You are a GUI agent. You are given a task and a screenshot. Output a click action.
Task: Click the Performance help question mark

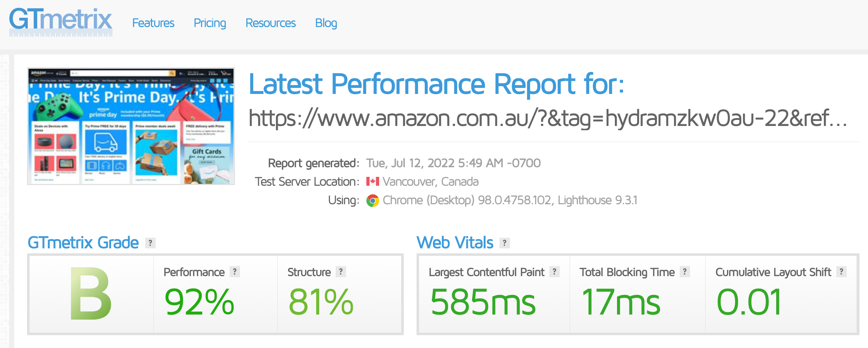coord(235,272)
